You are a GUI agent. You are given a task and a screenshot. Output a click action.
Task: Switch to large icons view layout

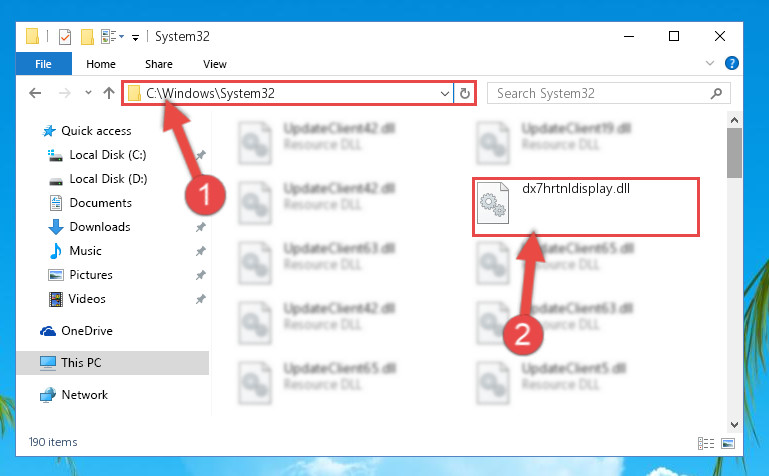coord(728,444)
